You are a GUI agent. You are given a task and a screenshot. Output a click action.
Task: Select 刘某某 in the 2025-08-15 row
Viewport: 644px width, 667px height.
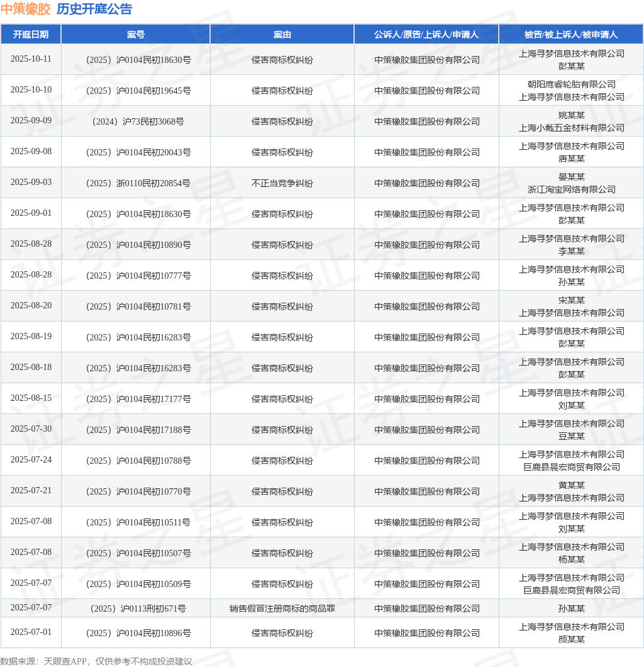(571, 406)
